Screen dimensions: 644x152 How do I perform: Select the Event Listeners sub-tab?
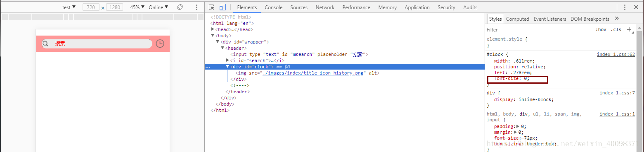pyautogui.click(x=550, y=19)
